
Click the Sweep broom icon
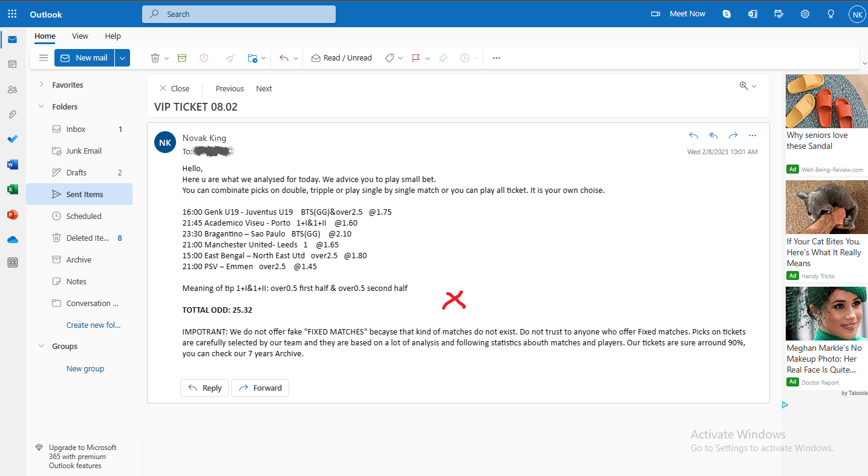(x=230, y=58)
